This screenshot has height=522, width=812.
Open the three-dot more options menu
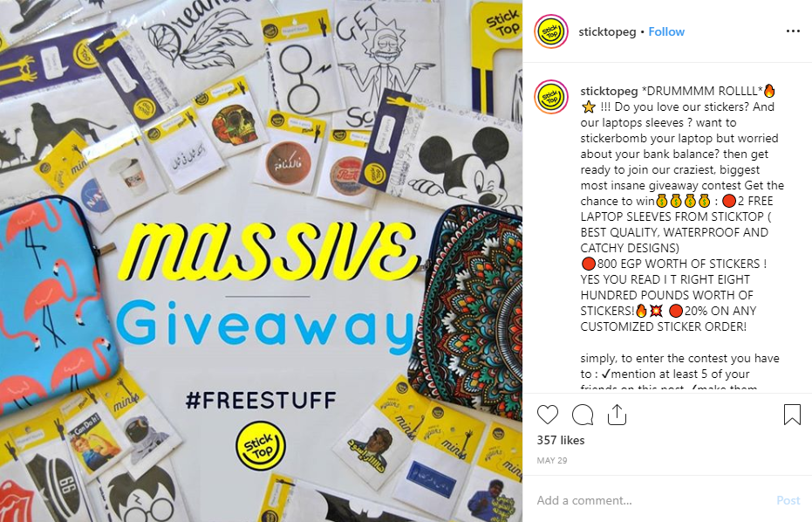point(793,31)
